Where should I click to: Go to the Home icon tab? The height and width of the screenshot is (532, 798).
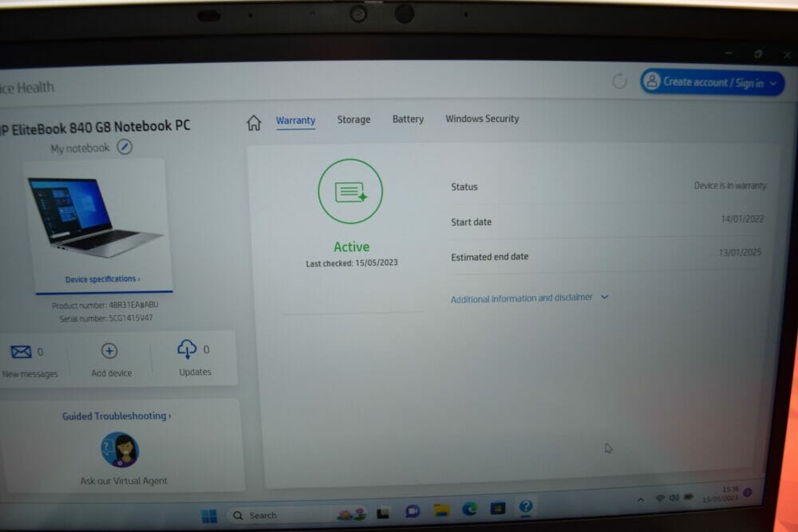254,123
